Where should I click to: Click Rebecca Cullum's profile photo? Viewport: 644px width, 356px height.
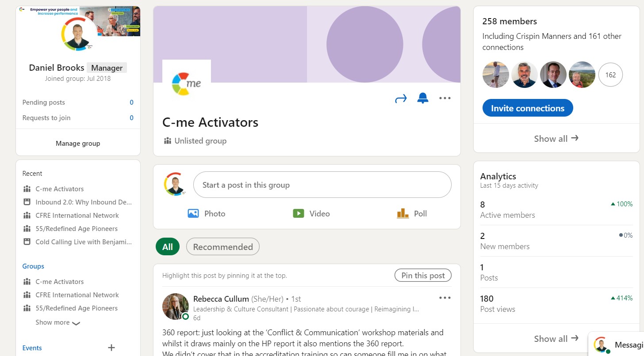(x=176, y=307)
